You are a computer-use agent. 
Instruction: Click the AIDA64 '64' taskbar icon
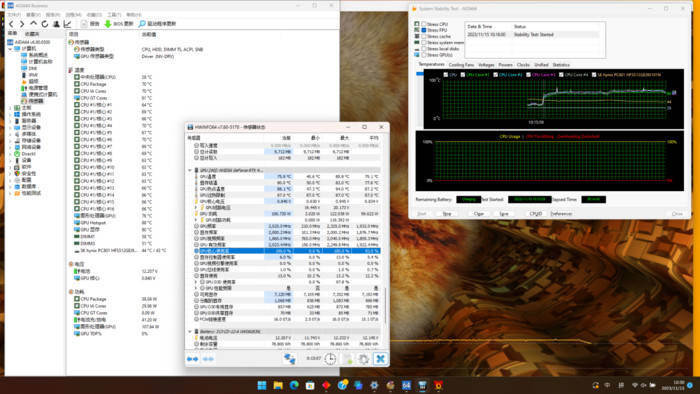click(406, 385)
